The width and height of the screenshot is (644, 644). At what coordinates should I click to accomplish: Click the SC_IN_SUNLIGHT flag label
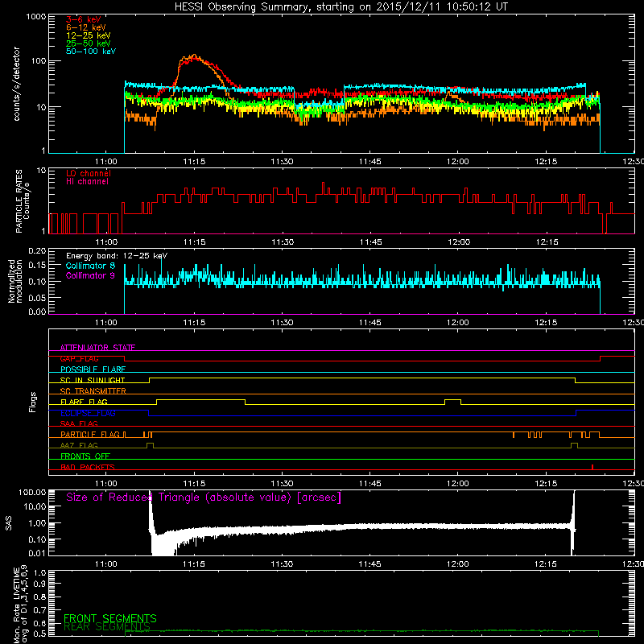click(93, 380)
